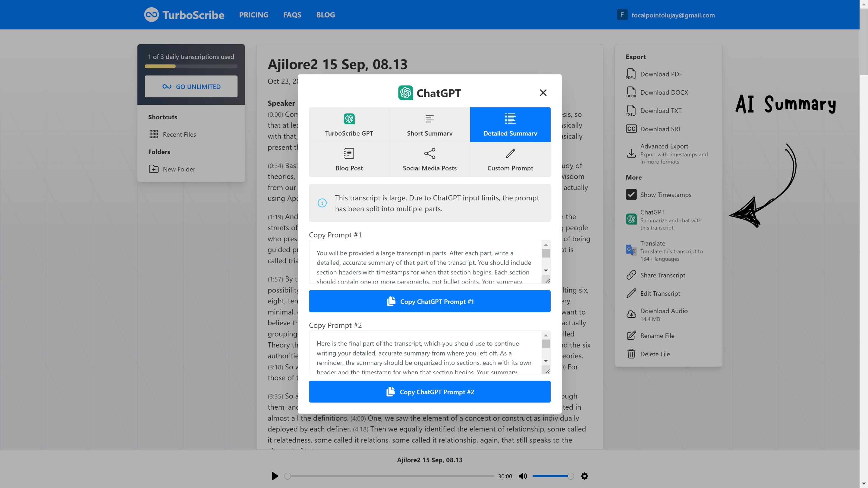Click the GO UNLIMITED button

pyautogui.click(x=191, y=86)
